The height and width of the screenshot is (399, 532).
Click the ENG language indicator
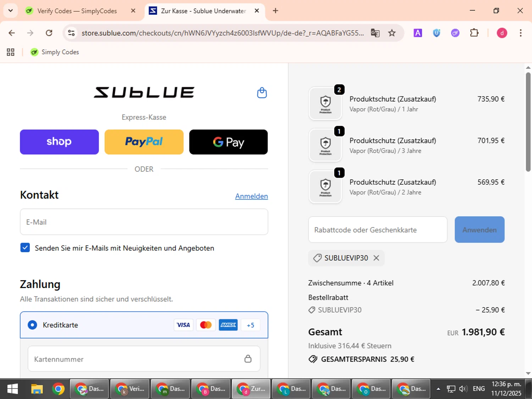coord(479,389)
